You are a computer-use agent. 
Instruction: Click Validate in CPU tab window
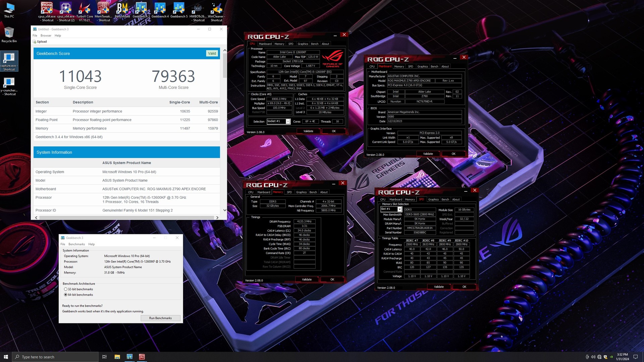pos(308,131)
